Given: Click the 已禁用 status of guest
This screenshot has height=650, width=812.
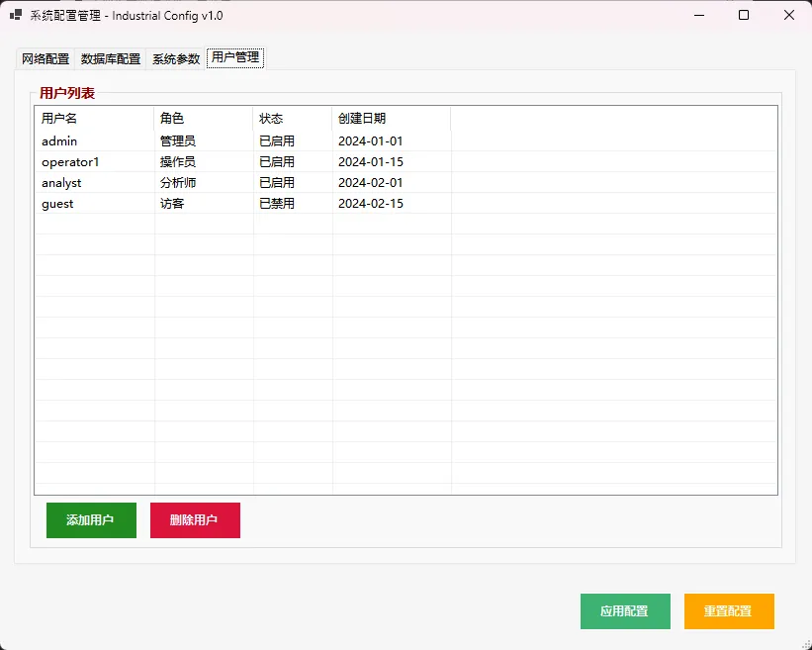Looking at the screenshot, I should click(277, 204).
